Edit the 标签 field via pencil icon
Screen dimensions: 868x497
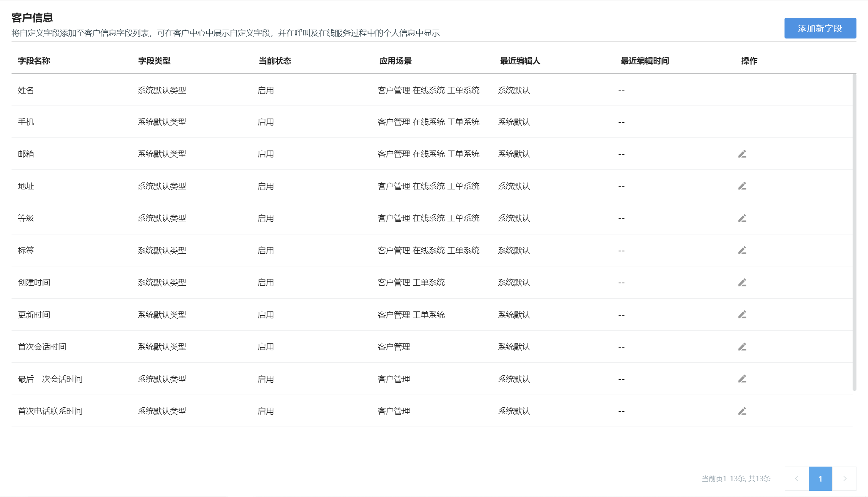pos(742,251)
